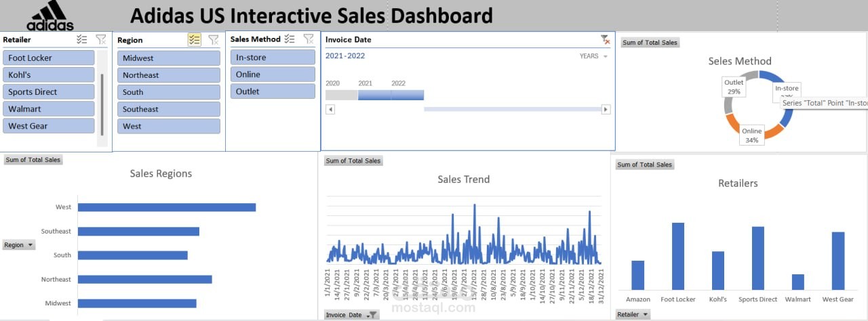Filter by West Gear retailer
This screenshot has height=321, width=868.
(49, 125)
